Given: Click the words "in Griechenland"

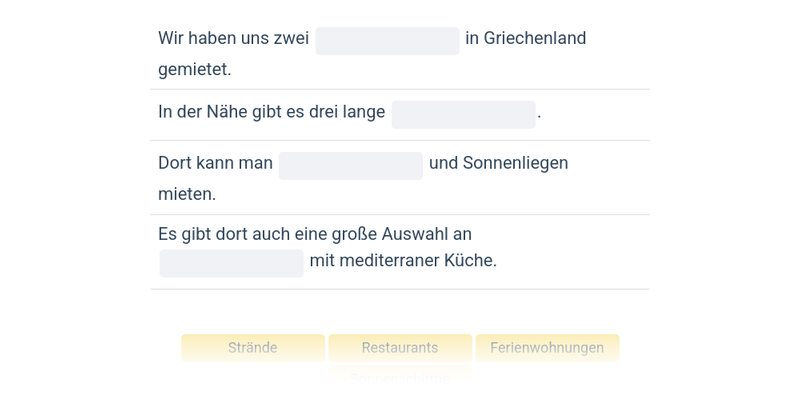Looking at the screenshot, I should coord(526,39).
